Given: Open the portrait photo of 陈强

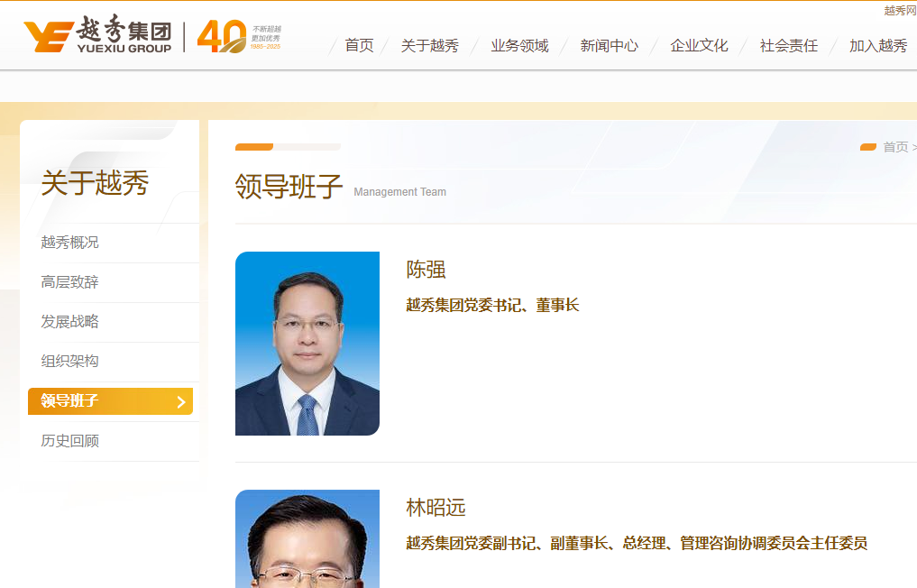Looking at the screenshot, I should click(307, 344).
